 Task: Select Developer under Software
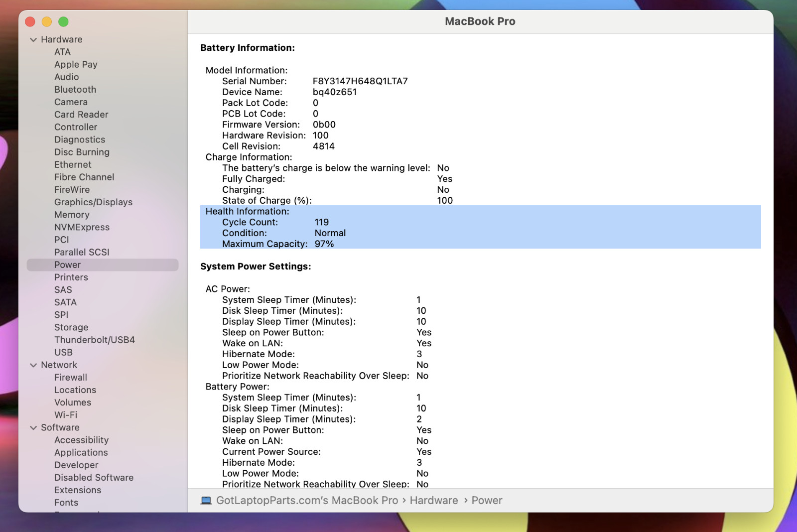coord(76,465)
